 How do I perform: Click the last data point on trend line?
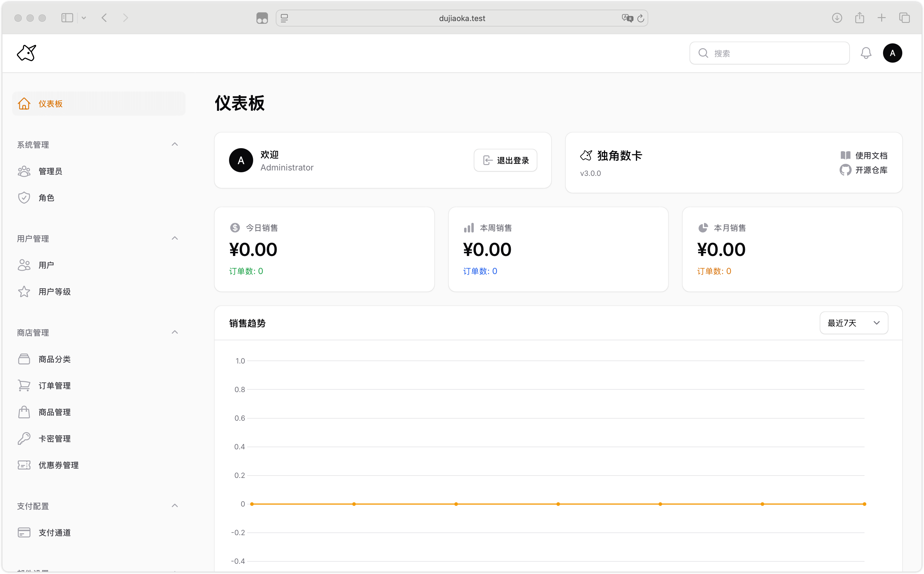tap(864, 504)
